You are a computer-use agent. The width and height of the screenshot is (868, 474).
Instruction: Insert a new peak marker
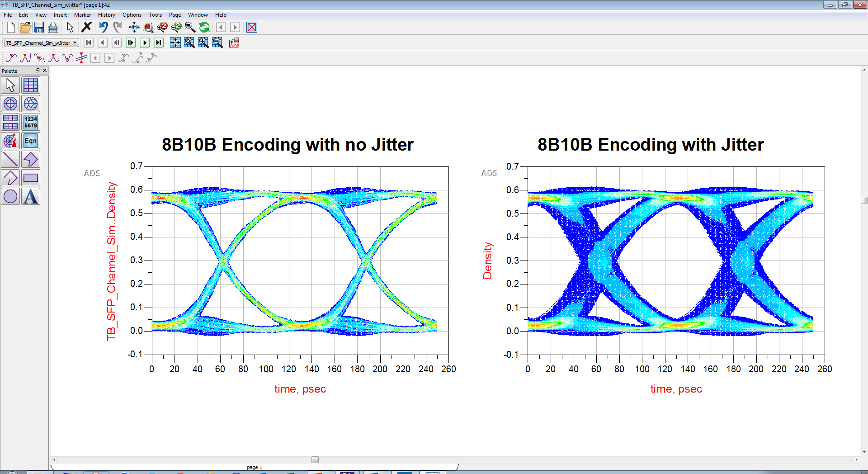25,58
